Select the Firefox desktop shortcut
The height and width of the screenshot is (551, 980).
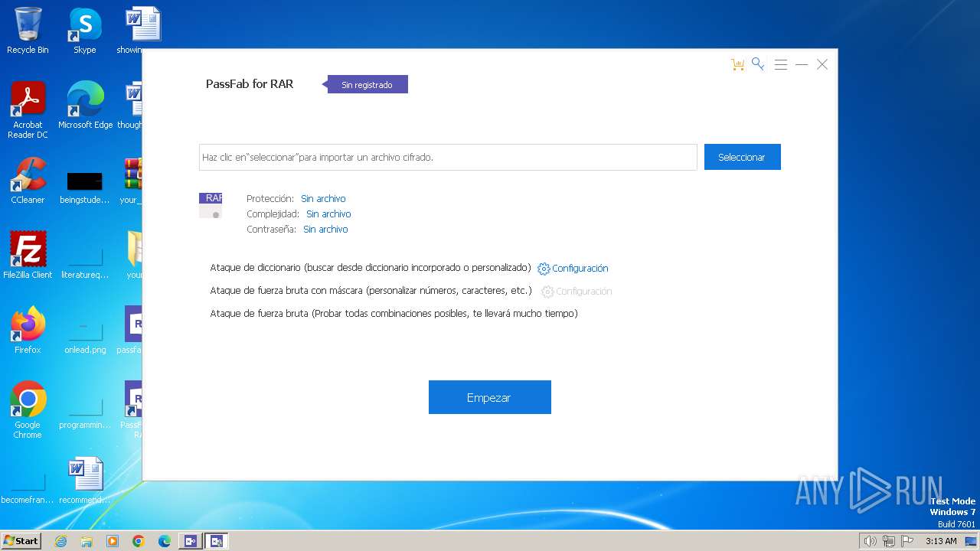[x=28, y=331]
